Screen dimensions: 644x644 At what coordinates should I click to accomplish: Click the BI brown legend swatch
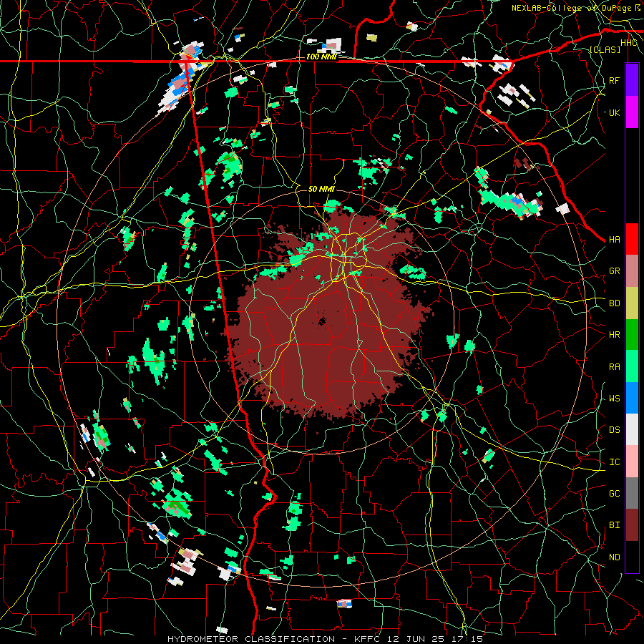(x=632, y=525)
